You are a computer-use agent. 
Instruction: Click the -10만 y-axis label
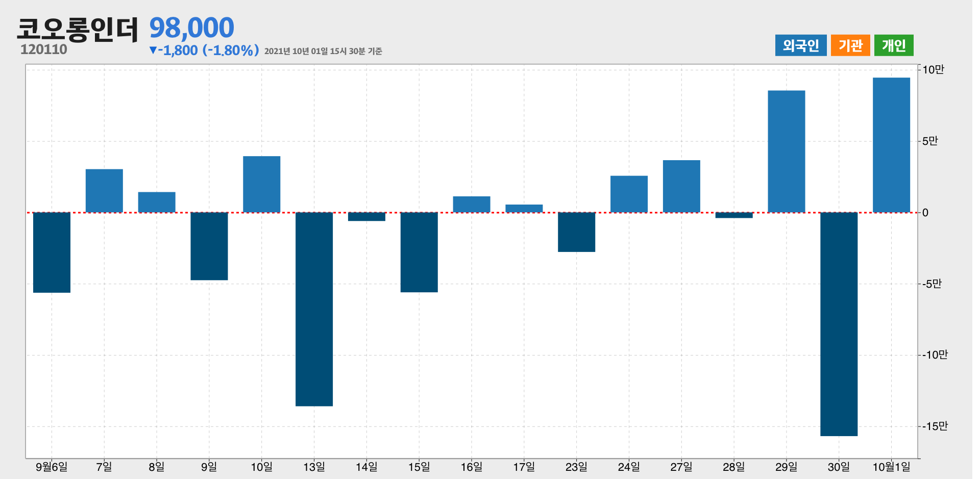pyautogui.click(x=935, y=355)
